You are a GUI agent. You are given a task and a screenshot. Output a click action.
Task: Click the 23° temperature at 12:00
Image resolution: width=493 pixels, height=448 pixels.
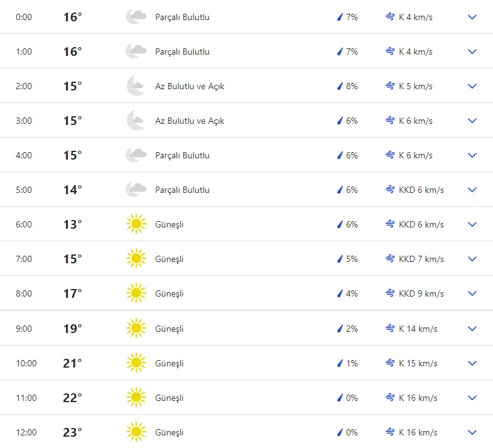[x=72, y=432]
